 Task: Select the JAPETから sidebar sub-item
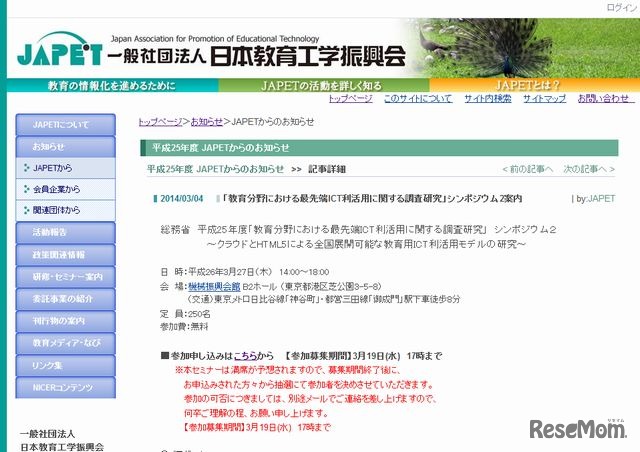coord(66,168)
